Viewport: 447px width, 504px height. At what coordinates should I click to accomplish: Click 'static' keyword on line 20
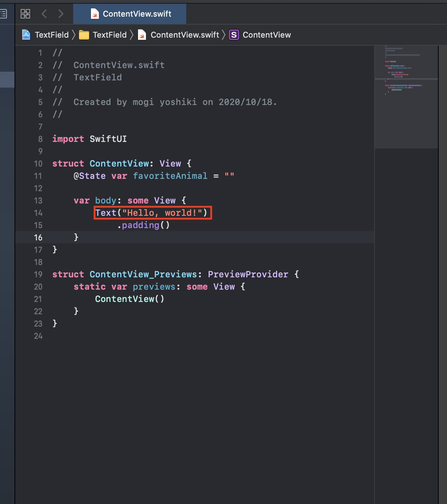[89, 287]
